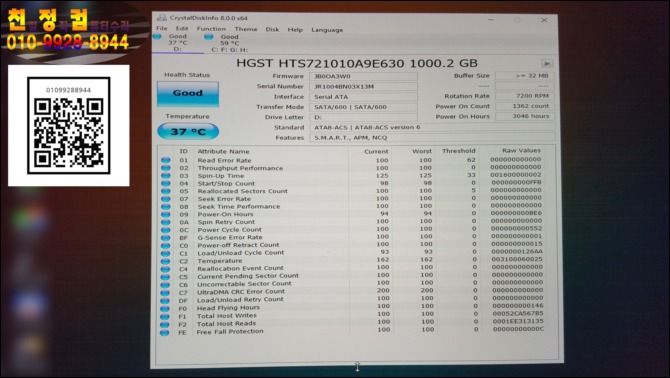Click status icon for Reallocated Sectors Count
This screenshot has width=670, height=378.
[x=166, y=191]
